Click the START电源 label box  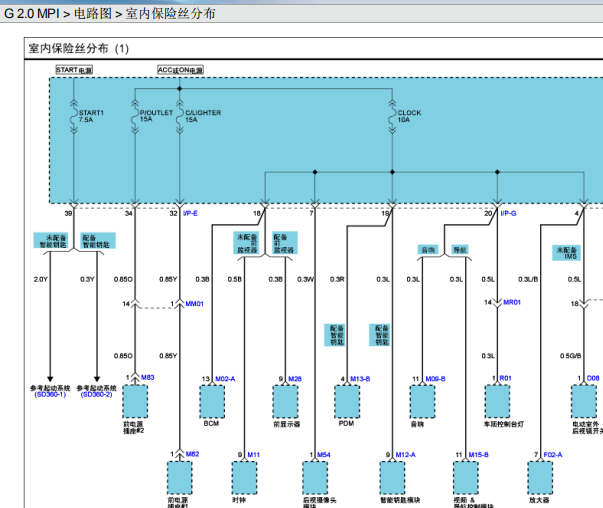(74, 70)
